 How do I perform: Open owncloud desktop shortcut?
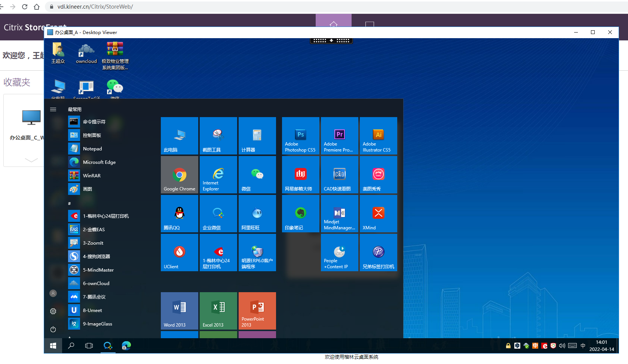86,53
